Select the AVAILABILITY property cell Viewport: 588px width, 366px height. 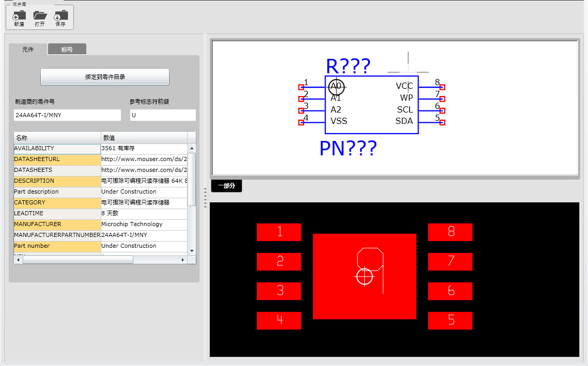tap(57, 149)
